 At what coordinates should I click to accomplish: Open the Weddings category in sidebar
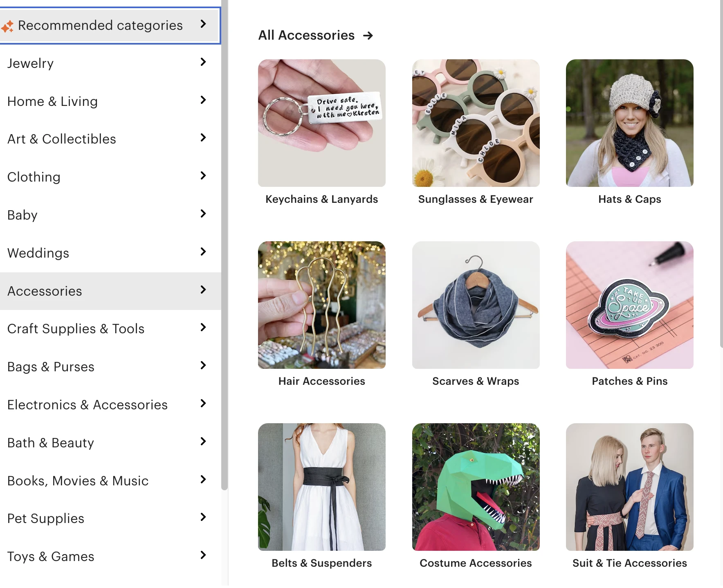38,253
